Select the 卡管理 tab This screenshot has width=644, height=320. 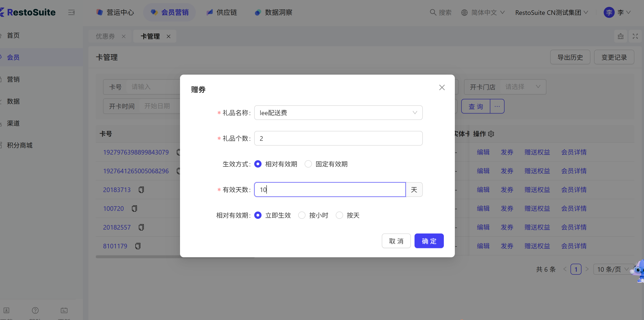tap(150, 36)
